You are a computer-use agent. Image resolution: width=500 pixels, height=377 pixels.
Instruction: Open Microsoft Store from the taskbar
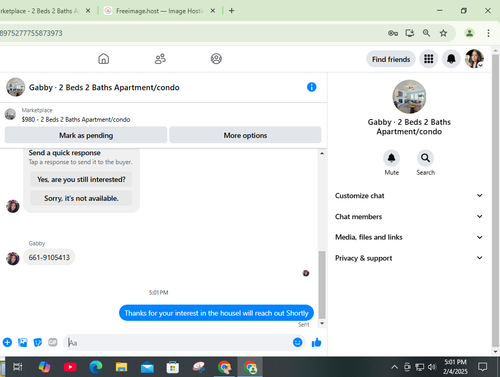click(173, 367)
